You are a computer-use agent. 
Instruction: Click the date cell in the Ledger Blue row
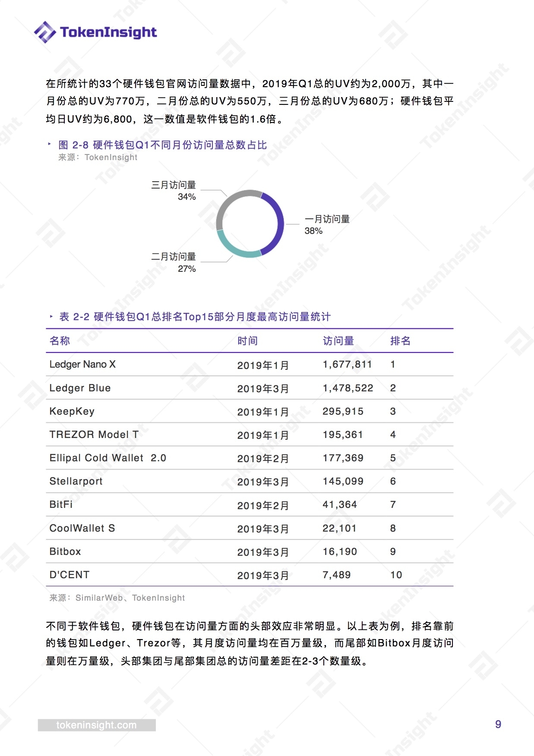263,389
